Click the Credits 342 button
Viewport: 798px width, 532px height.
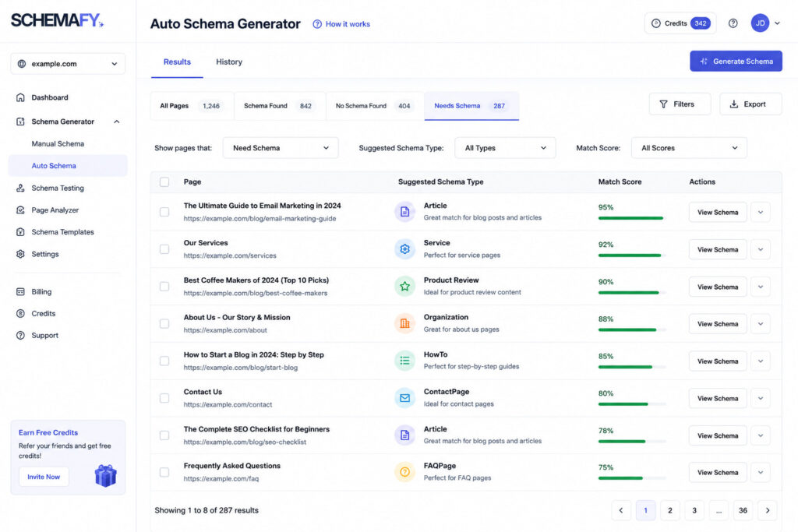pyautogui.click(x=680, y=23)
